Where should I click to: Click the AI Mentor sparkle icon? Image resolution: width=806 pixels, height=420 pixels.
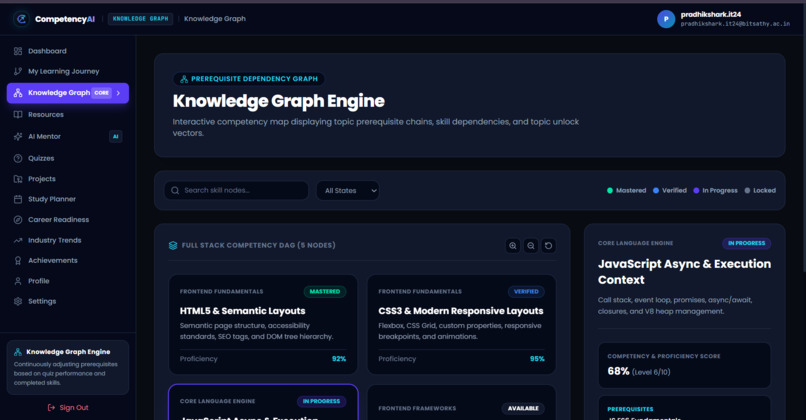coord(18,136)
